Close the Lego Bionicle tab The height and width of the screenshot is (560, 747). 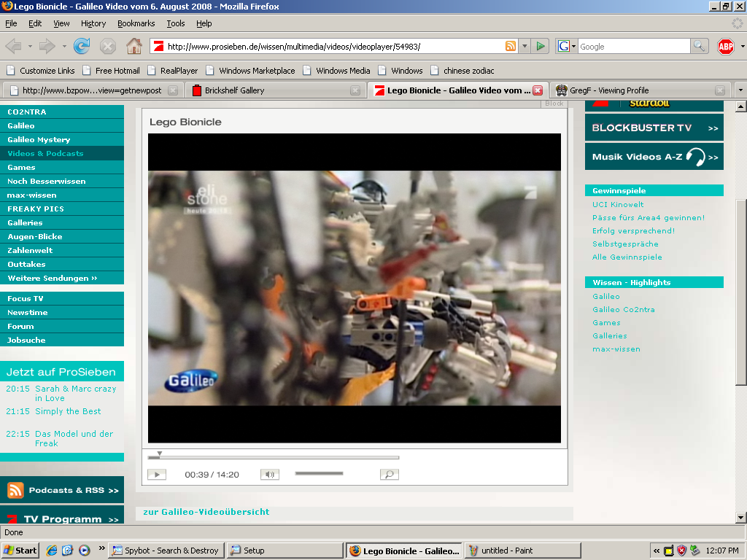click(x=538, y=90)
